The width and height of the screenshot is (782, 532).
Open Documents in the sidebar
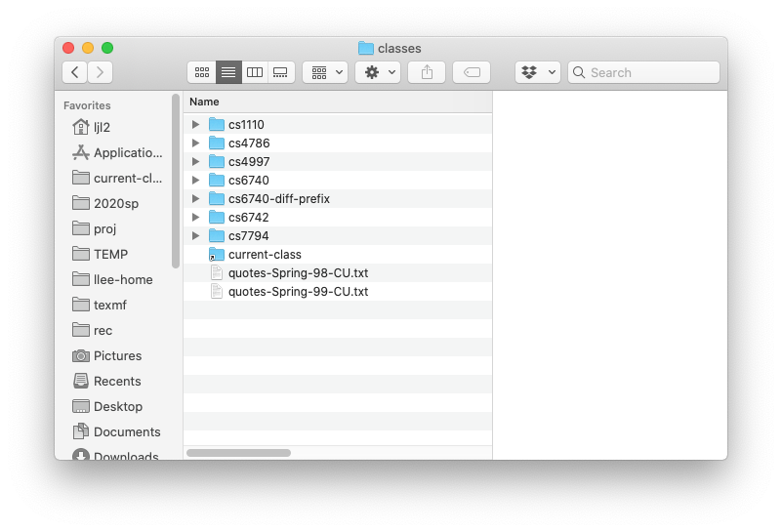(127, 432)
